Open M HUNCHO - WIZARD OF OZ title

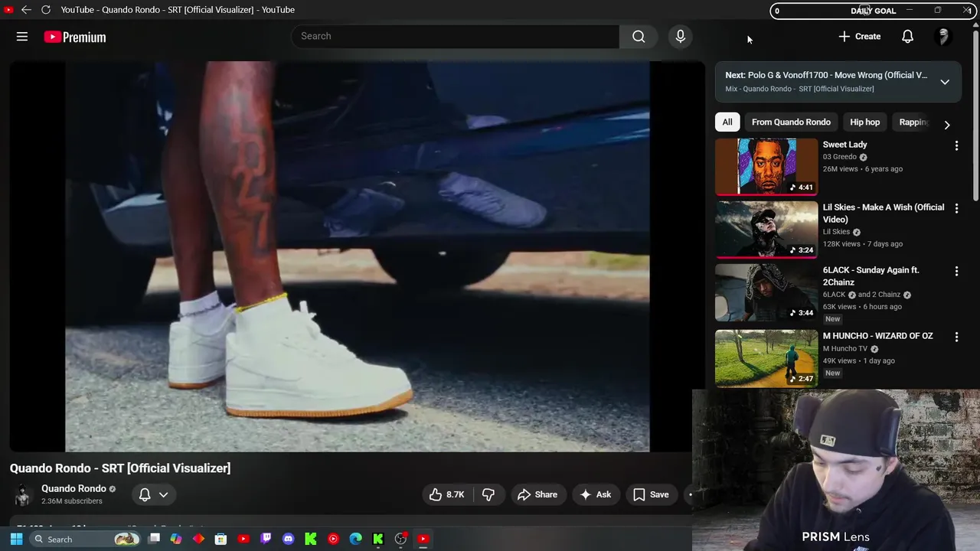877,336
